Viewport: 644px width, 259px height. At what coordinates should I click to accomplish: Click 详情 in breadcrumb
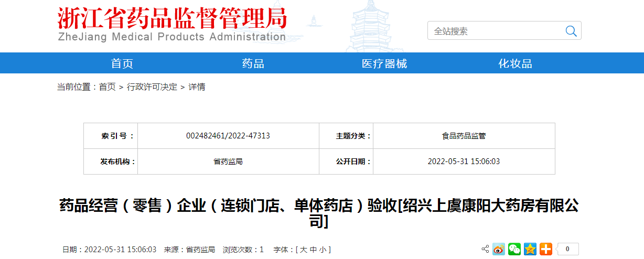[x=197, y=87]
